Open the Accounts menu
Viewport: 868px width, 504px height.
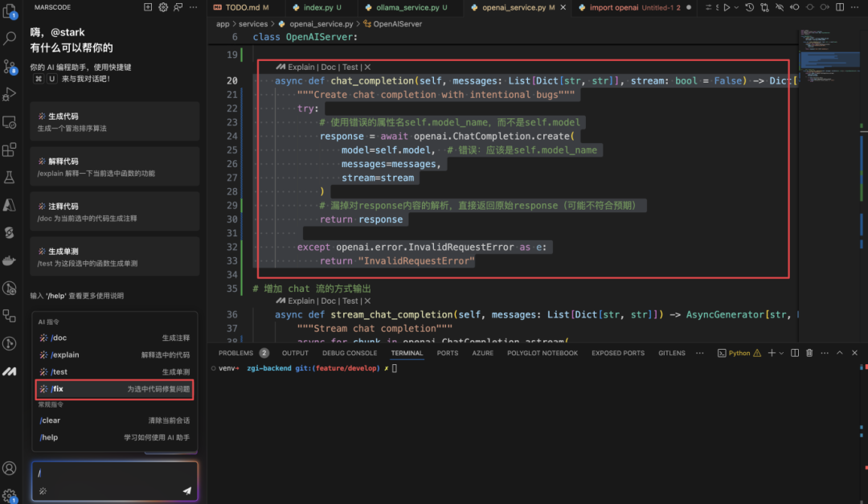pyautogui.click(x=10, y=469)
